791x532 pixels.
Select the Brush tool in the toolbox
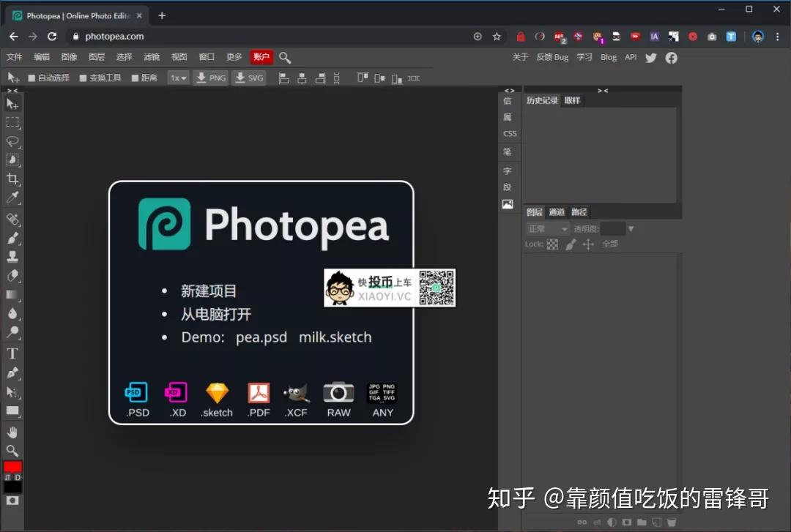tap(12, 238)
